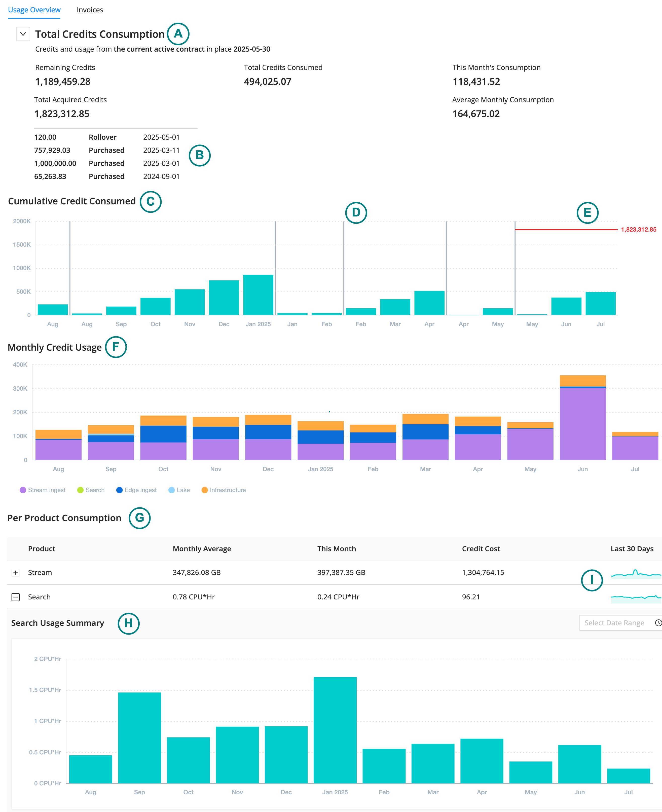
Task: Click the Monthly Average column header
Action: (x=202, y=548)
